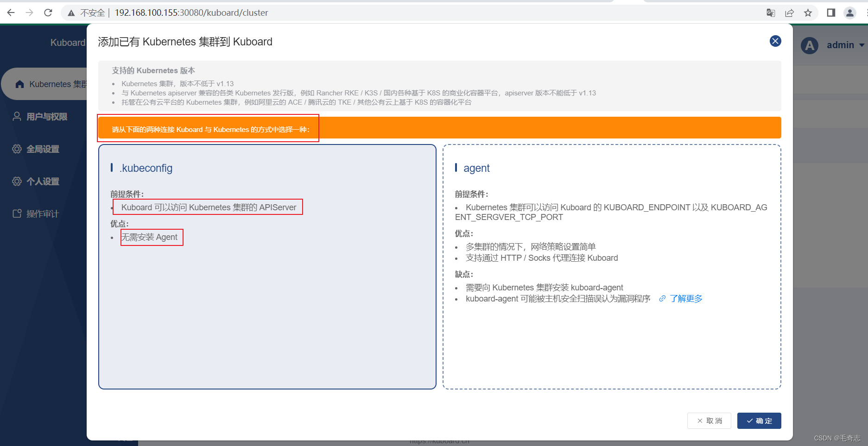Screen dimensions: 868x446
Task: Click the 多集群的情况下，网络策略设置简单 text
Action: pyautogui.click(x=531, y=247)
